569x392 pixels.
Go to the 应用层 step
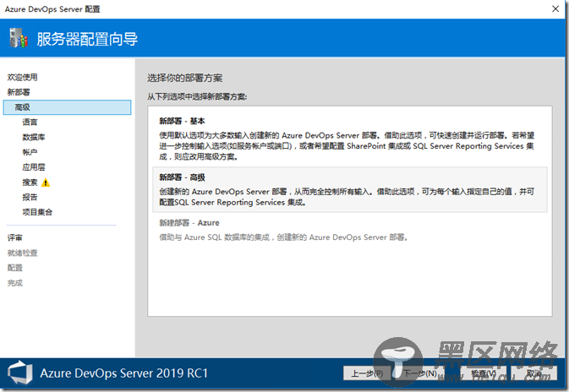(34, 167)
